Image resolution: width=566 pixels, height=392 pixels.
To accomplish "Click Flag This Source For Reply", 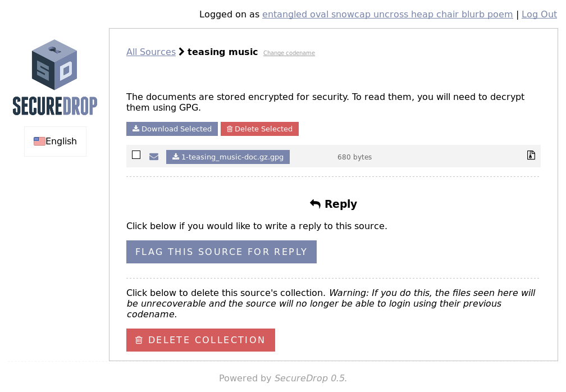I will (x=221, y=252).
